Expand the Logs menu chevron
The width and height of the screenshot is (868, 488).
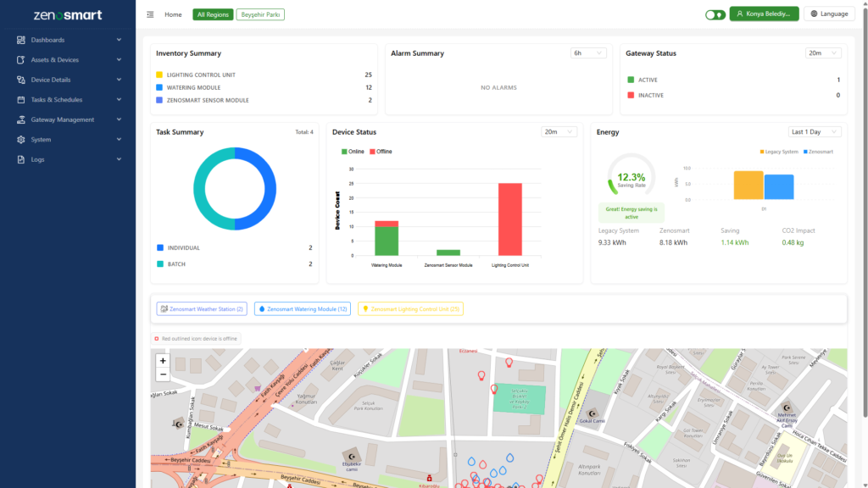coord(119,159)
